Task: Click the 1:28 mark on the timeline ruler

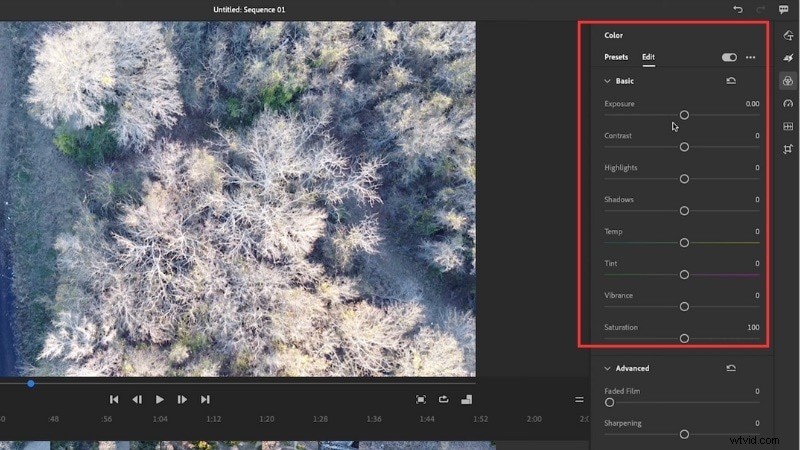Action: [x=320, y=419]
